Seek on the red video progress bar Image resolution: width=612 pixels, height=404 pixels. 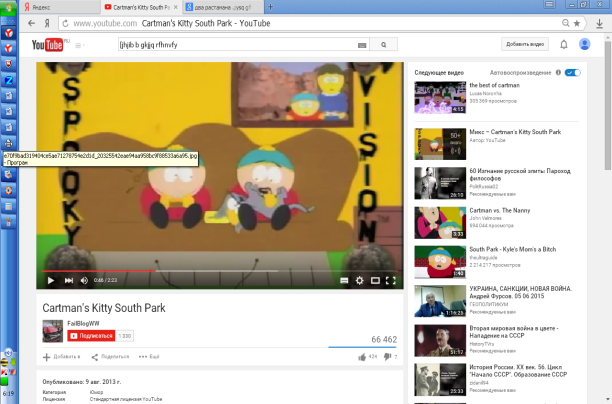[98, 271]
